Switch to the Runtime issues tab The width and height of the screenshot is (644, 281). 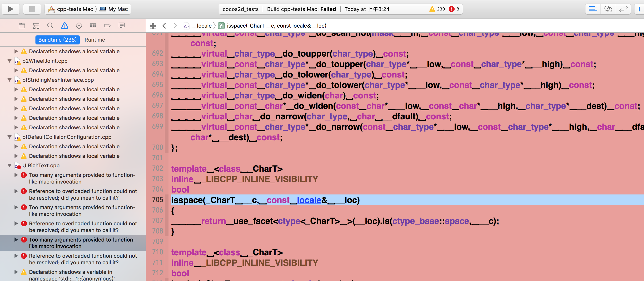point(95,40)
